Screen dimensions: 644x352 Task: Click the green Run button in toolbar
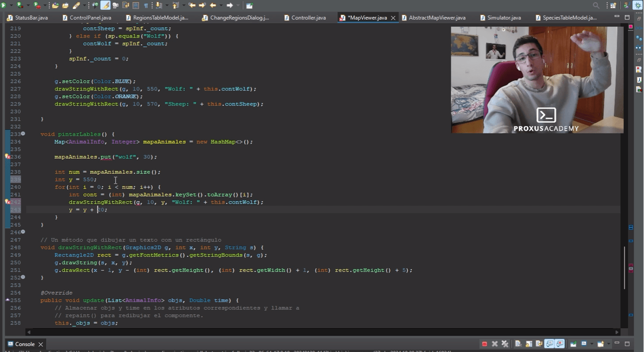(4, 6)
